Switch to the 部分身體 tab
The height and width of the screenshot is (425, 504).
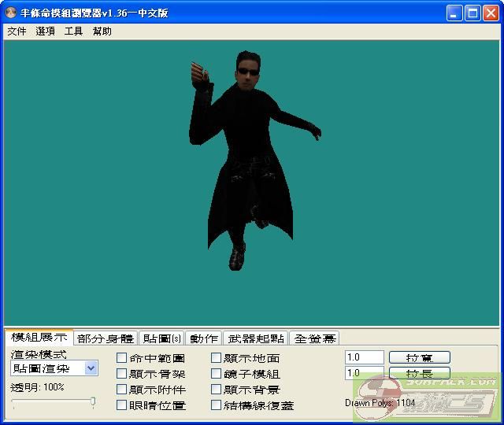(106, 338)
